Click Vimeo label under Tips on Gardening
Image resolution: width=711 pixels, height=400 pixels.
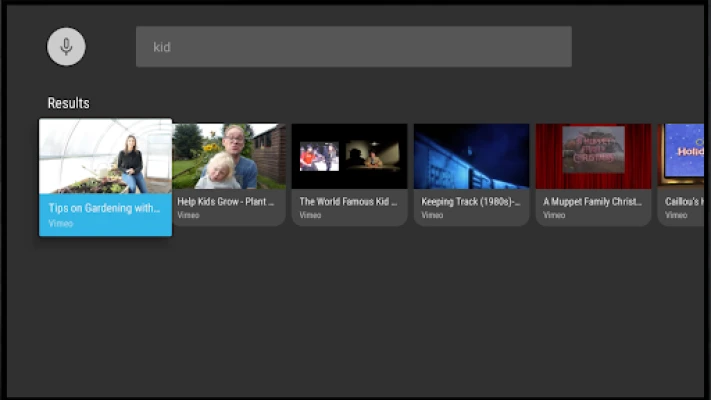pyautogui.click(x=60, y=223)
